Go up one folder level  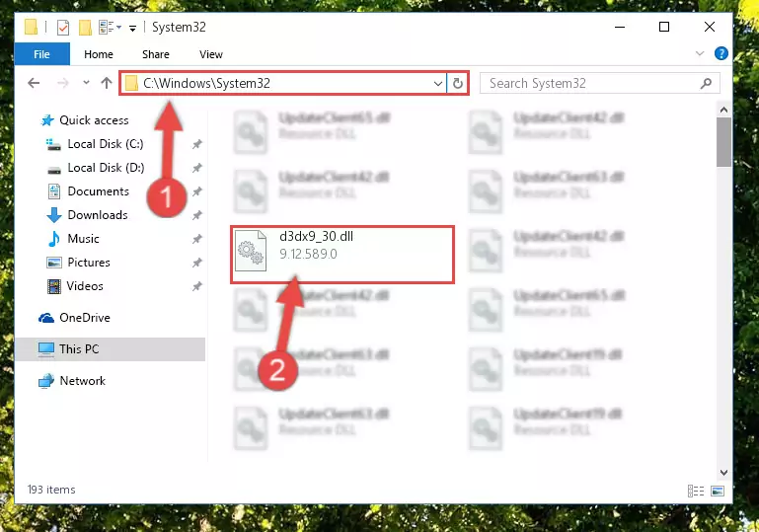coord(107,83)
